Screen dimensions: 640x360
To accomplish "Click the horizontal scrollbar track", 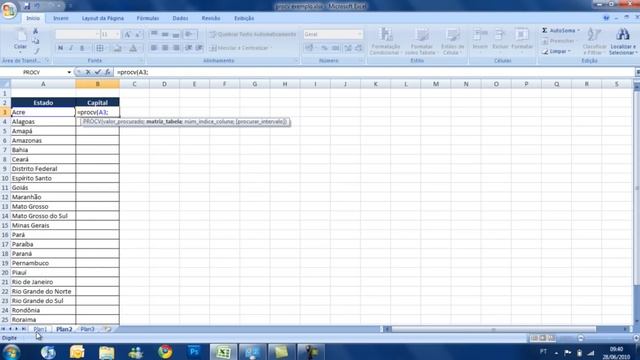I will point(506,329).
